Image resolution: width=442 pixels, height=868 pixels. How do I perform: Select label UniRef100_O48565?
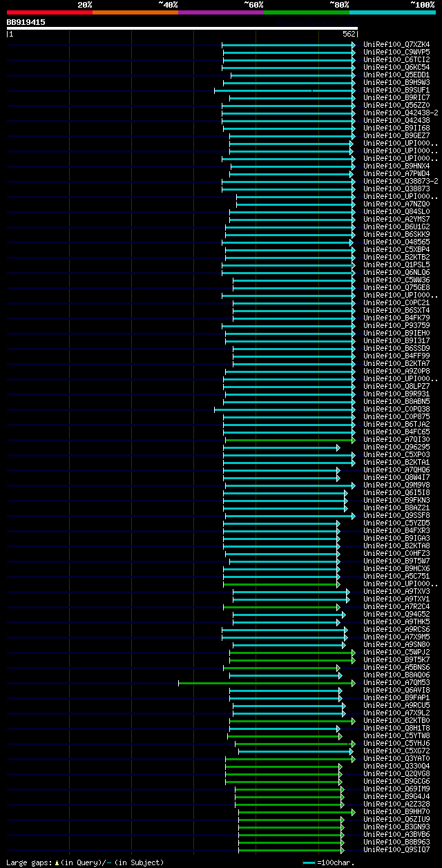pyautogui.click(x=396, y=242)
